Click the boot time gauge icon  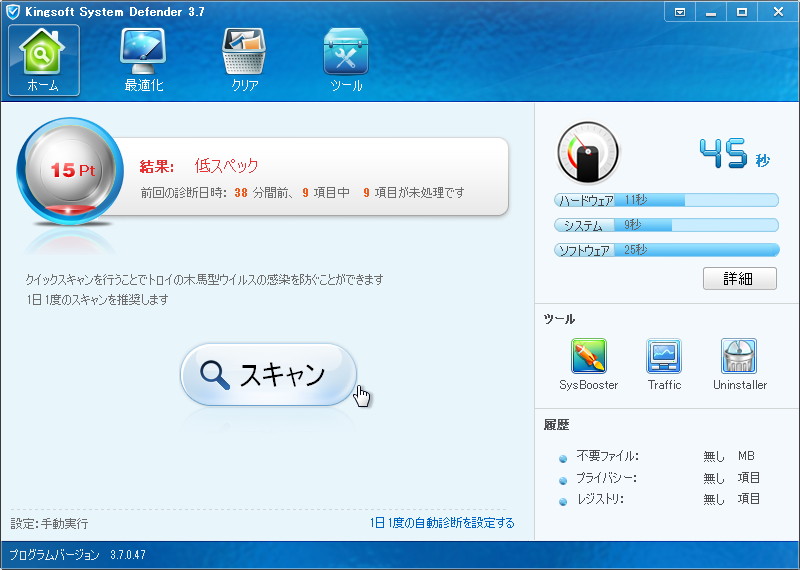click(588, 152)
